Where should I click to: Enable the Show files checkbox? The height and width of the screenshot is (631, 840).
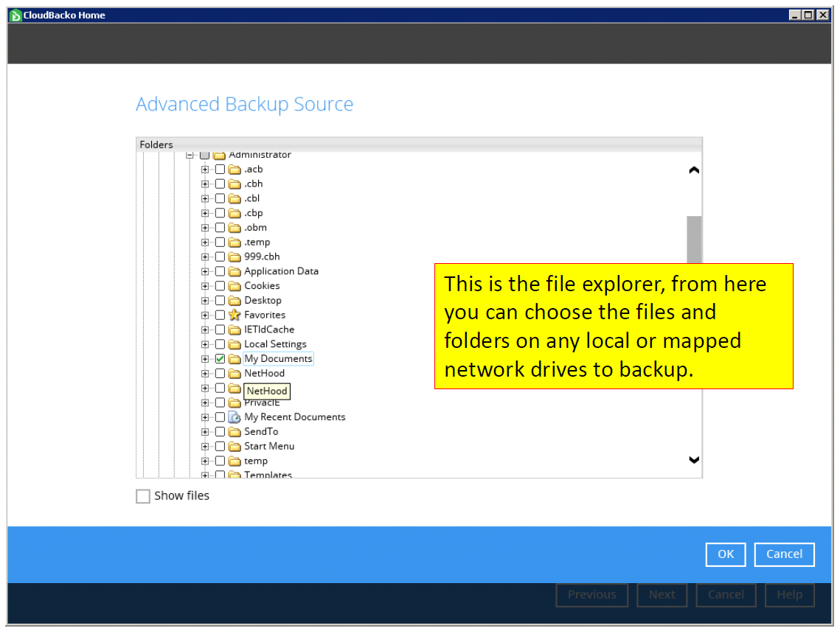(143, 496)
